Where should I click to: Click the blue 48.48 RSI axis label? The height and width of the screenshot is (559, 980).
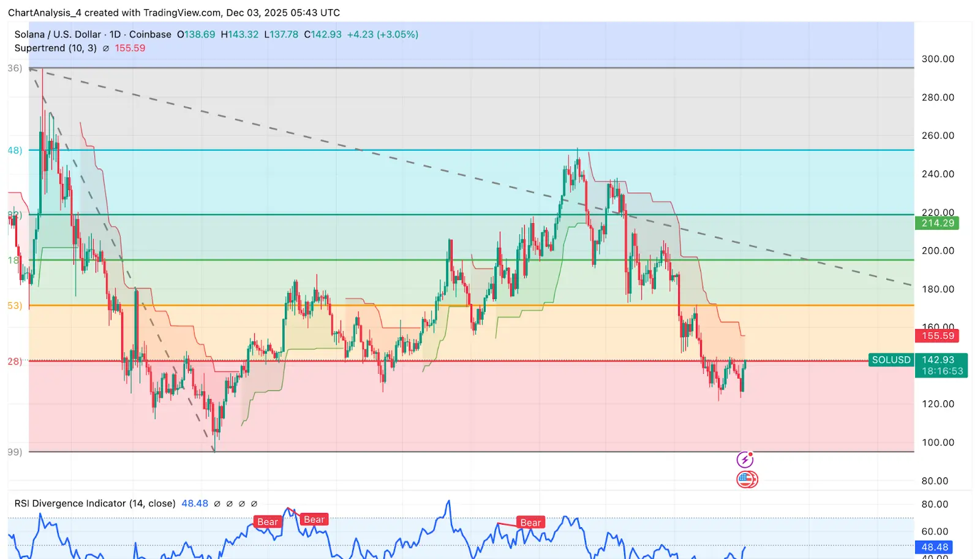[935, 547]
